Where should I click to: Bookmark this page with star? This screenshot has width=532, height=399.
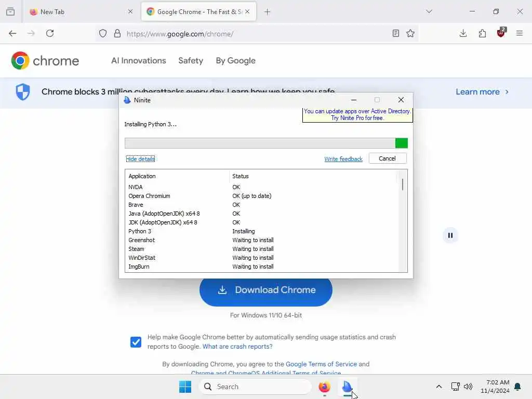pyautogui.click(x=410, y=33)
